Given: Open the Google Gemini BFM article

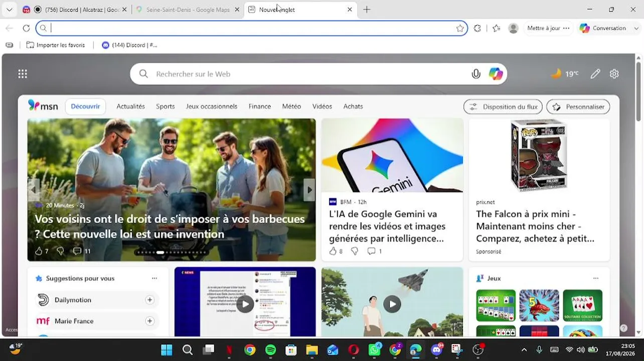Looking at the screenshot, I should point(387,227).
